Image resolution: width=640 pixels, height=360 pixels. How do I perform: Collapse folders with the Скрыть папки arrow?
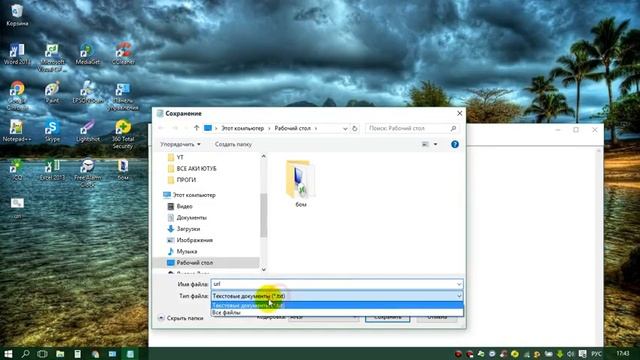pos(161,318)
